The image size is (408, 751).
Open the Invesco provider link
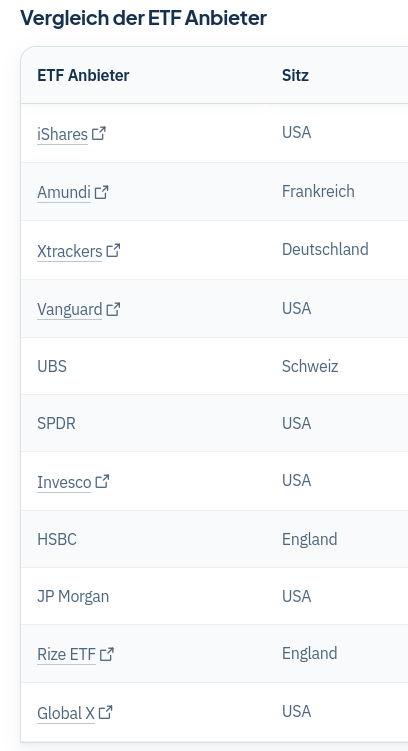click(x=64, y=482)
